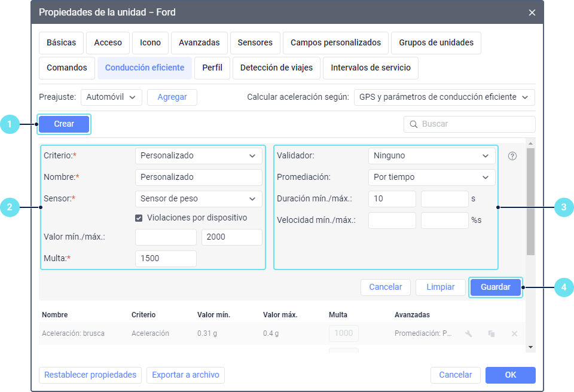Click the Nombre input field

point(199,177)
